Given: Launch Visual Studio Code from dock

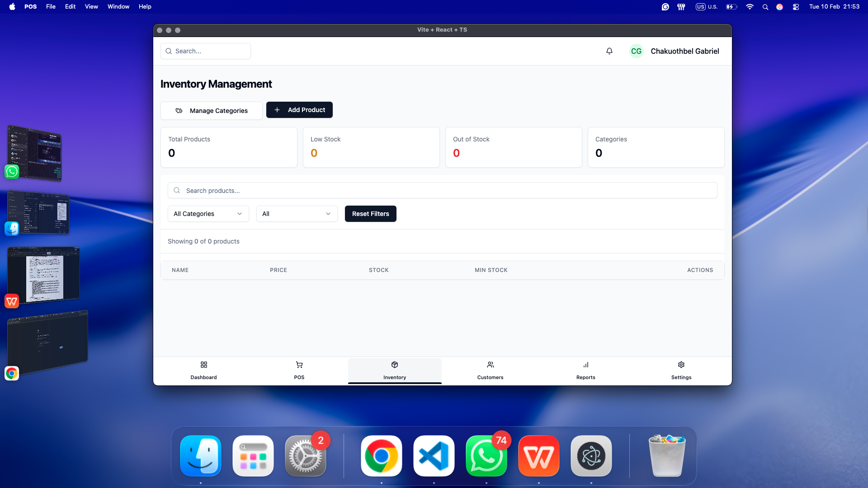Looking at the screenshot, I should pyautogui.click(x=434, y=456).
